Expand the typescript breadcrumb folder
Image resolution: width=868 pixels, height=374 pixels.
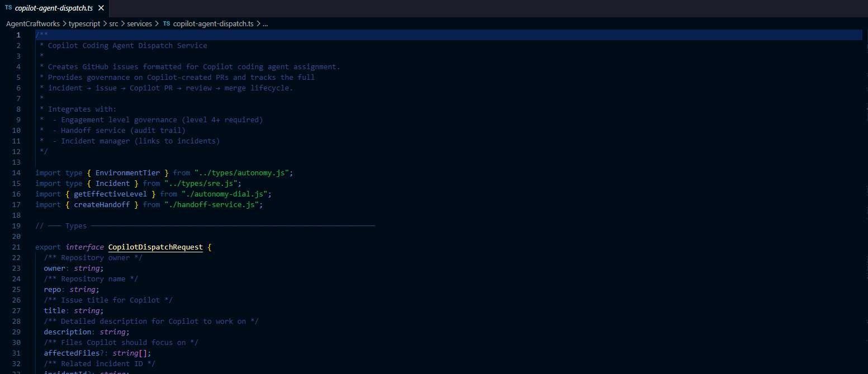tap(84, 24)
